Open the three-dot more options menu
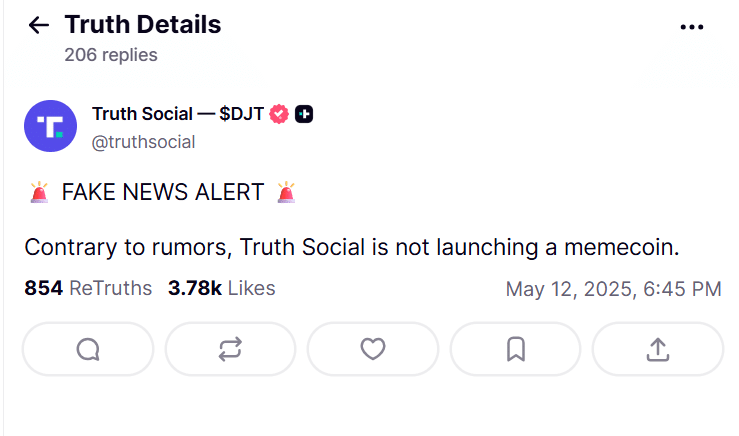The width and height of the screenshot is (739, 436). pos(692,27)
